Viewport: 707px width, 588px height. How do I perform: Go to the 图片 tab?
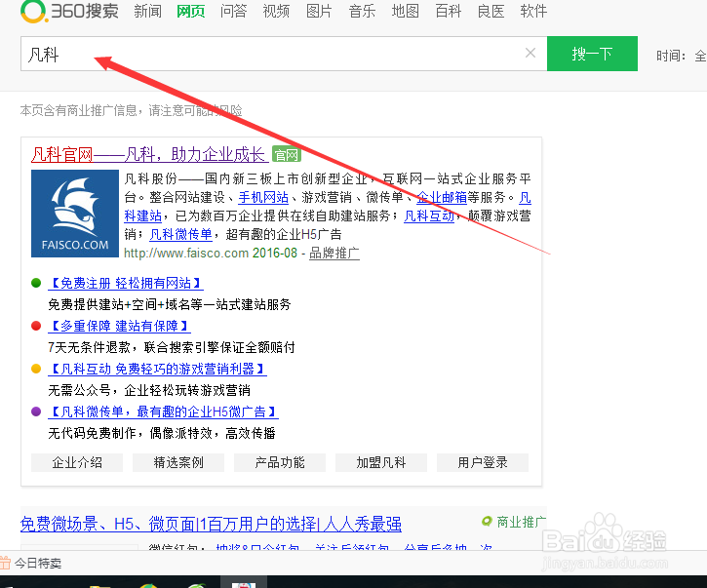319,11
